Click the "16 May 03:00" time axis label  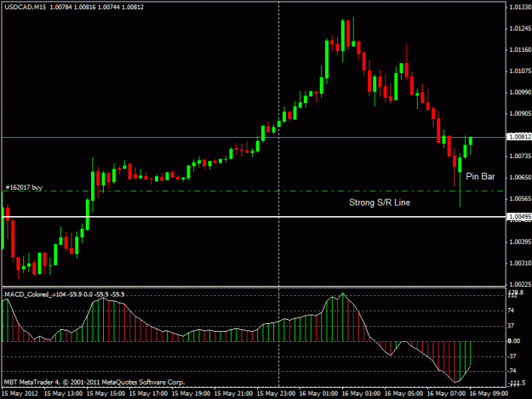coord(362,394)
